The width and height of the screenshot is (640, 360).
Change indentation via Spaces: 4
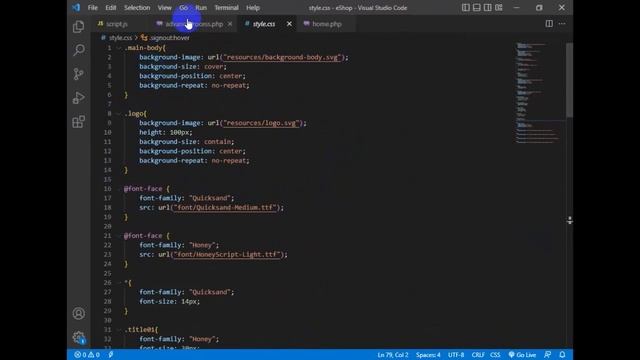click(x=428, y=355)
